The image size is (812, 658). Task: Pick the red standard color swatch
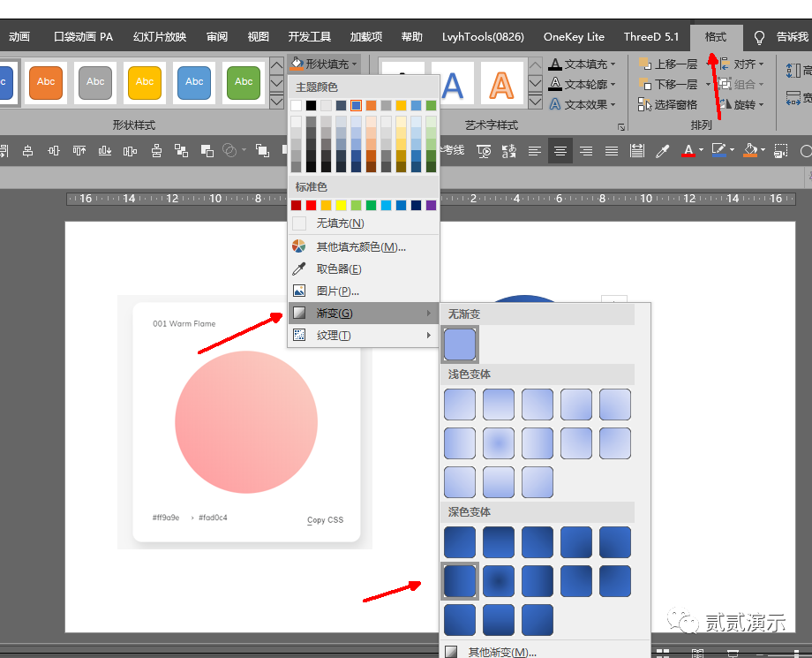tap(312, 205)
